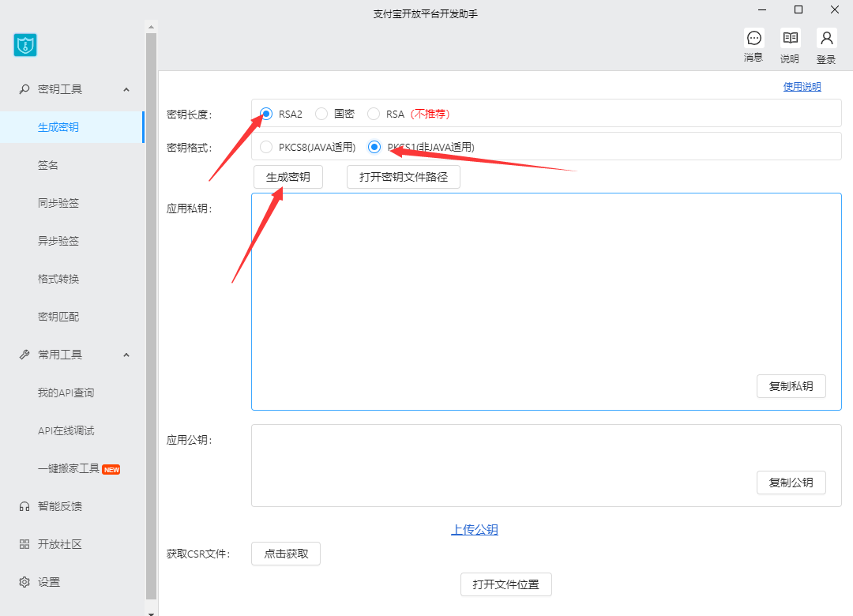
Task: Open the 消息 messages icon
Action: point(754,38)
